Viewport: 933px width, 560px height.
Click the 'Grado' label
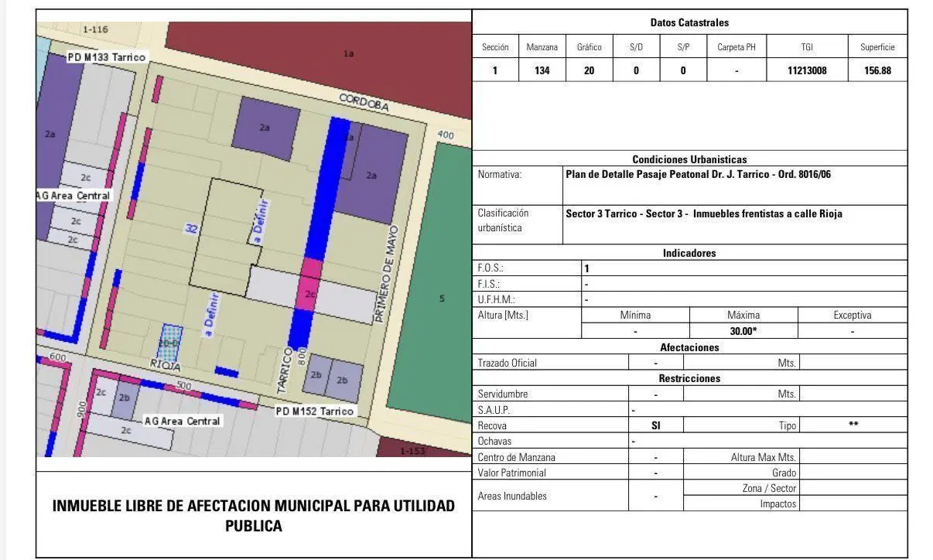click(784, 473)
